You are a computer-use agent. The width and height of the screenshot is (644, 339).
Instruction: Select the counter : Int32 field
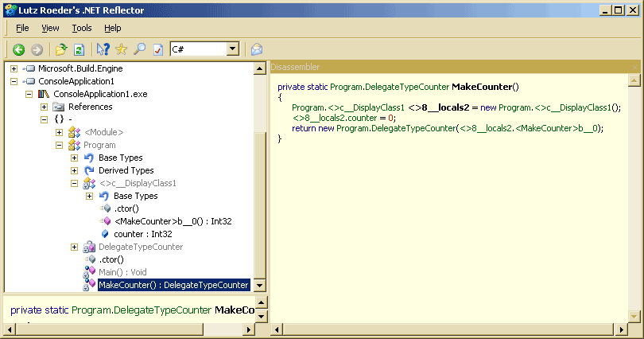tap(143, 234)
